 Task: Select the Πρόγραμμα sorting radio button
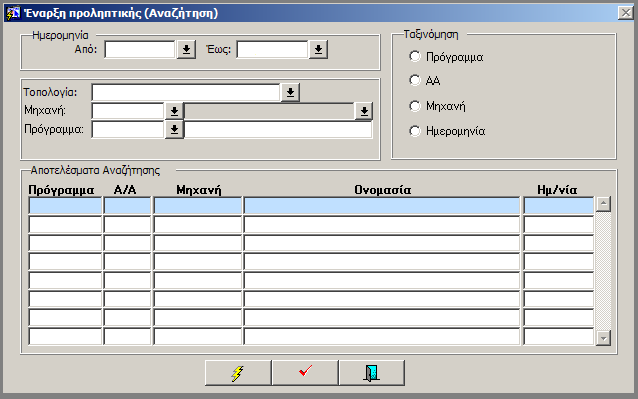[415, 56]
